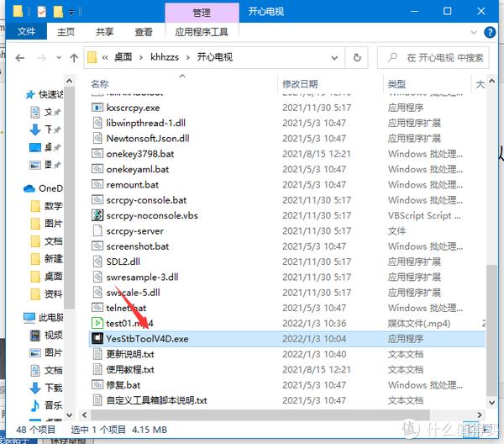This screenshot has width=504, height=444.
Task: Open the recent locations dropdown arrow
Action: (x=59, y=58)
